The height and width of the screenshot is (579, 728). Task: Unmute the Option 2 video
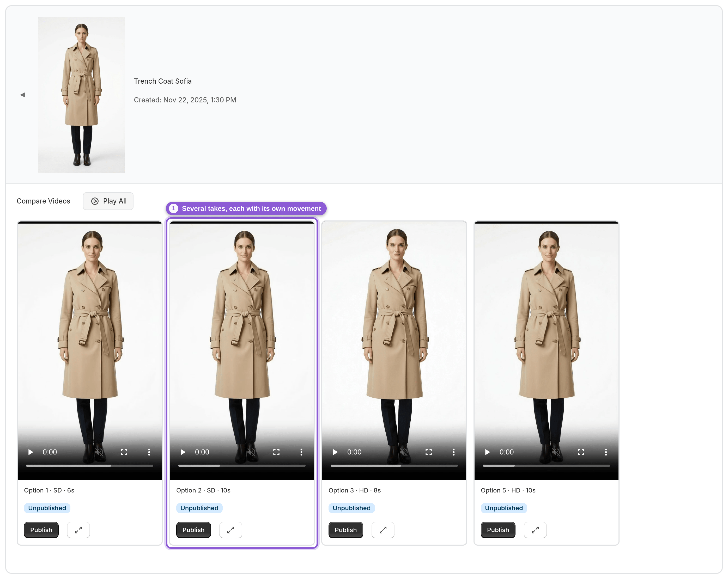[x=251, y=452]
